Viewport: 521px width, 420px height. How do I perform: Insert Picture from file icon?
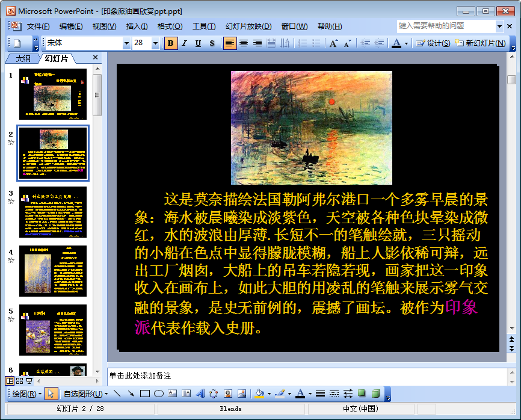pyautogui.click(x=242, y=394)
